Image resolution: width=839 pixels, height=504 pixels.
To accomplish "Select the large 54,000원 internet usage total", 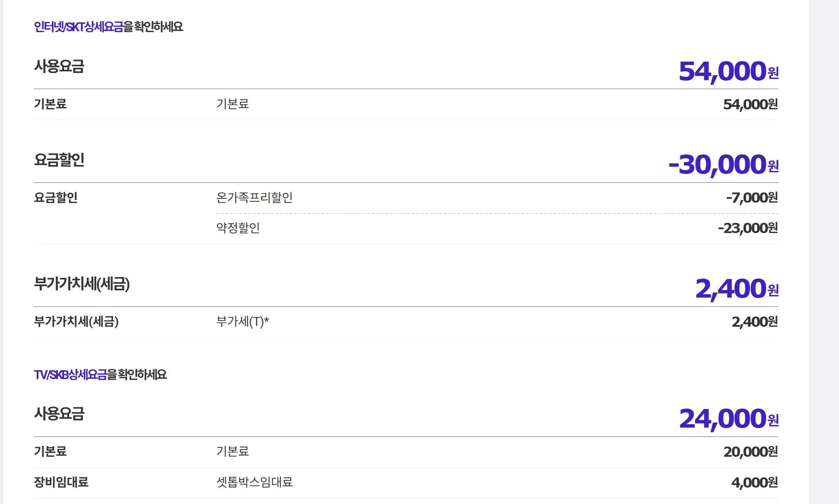I will click(x=728, y=71).
